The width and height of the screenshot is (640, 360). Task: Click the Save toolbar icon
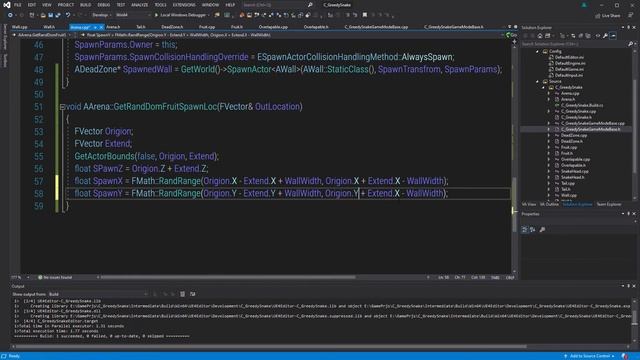(x=51, y=15)
